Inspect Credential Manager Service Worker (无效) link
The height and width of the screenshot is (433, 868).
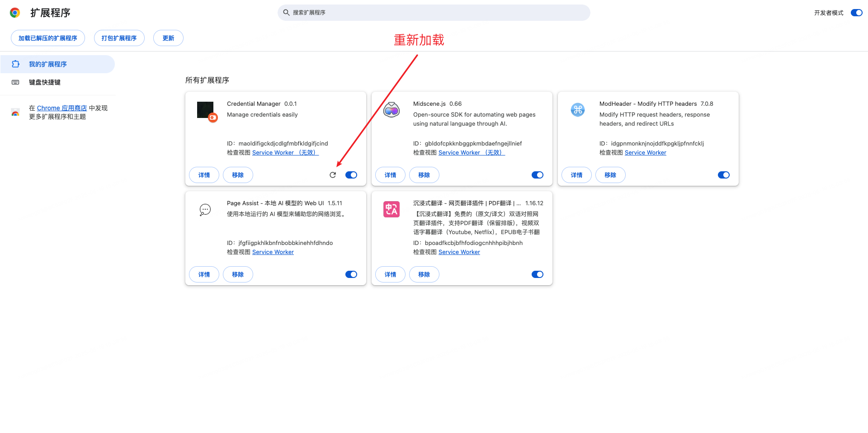click(x=285, y=152)
